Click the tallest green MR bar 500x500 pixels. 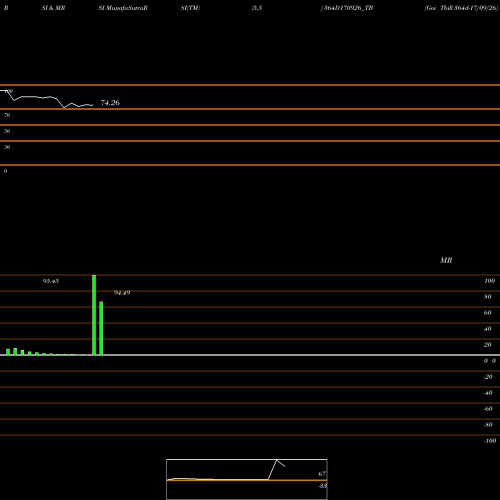(94, 315)
